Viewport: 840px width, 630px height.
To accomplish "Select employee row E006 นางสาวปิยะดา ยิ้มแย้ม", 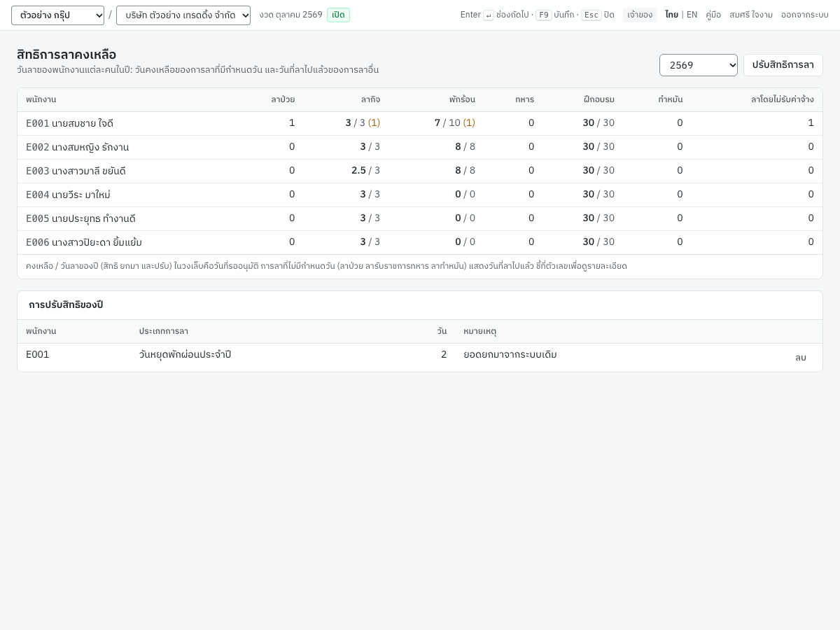I will pyautogui.click(x=420, y=242).
